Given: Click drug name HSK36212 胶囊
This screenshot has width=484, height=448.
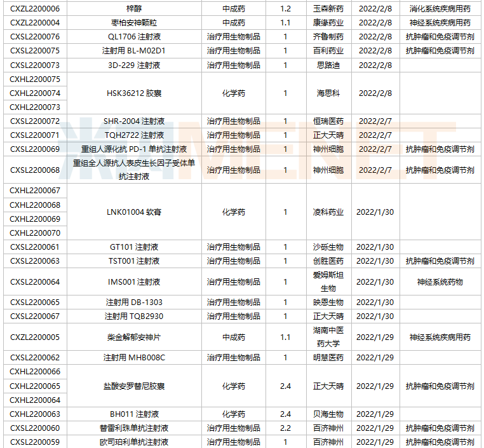Looking at the screenshot, I should tap(134, 93).
